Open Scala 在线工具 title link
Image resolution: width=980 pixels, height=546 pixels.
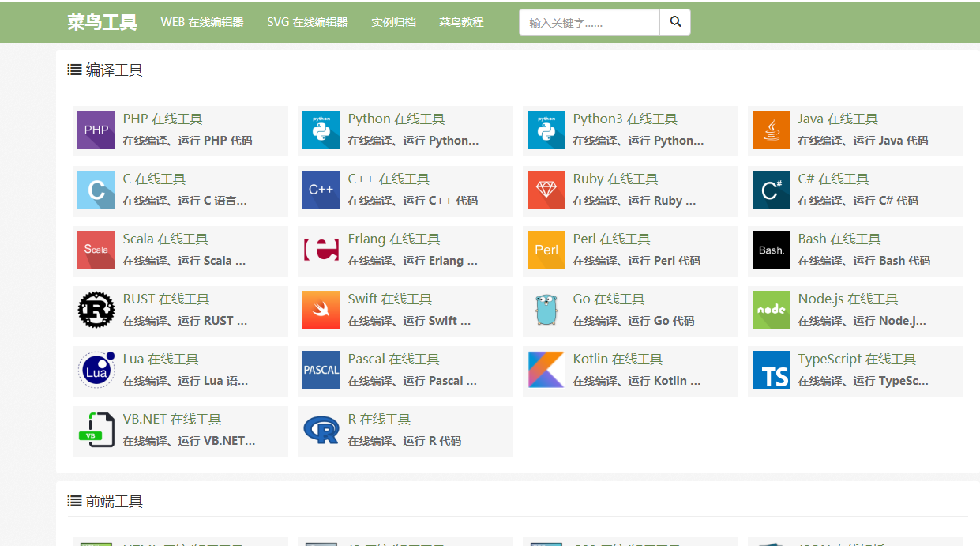165,239
